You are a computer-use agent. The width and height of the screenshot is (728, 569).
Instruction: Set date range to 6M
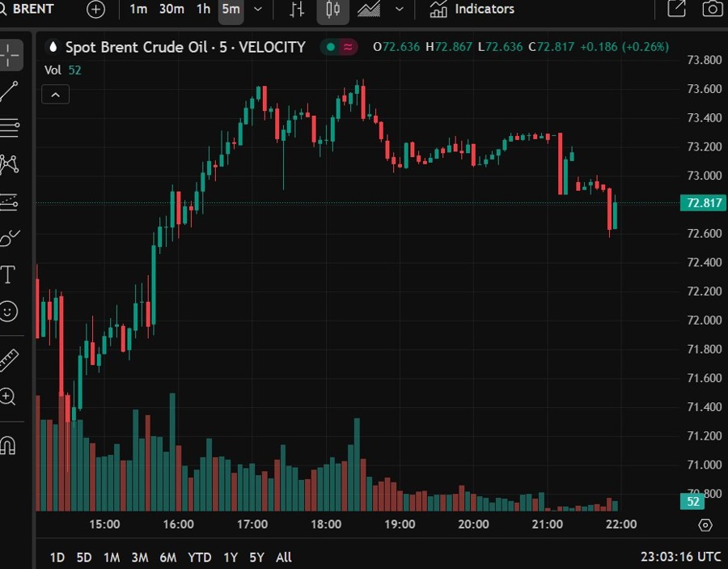click(x=168, y=558)
